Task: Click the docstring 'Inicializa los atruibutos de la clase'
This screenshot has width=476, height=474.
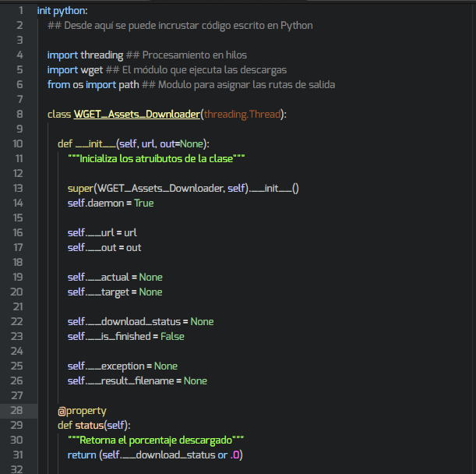Action: click(156, 158)
